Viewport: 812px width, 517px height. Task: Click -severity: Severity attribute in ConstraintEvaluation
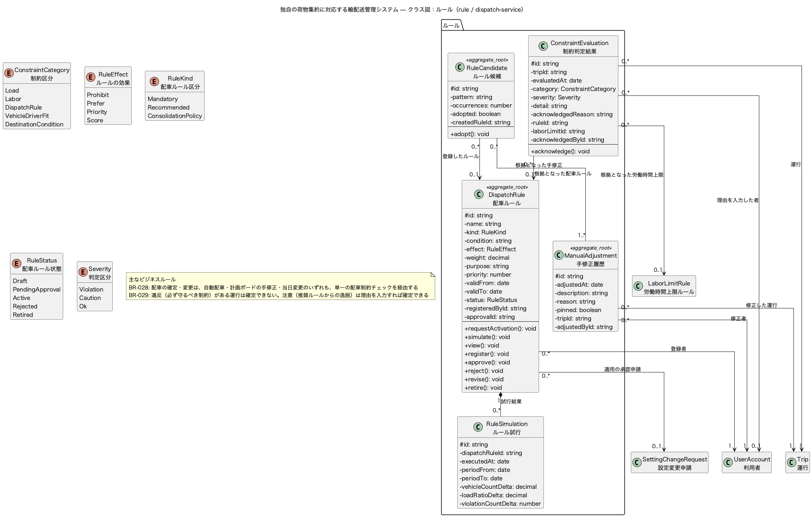556,97
